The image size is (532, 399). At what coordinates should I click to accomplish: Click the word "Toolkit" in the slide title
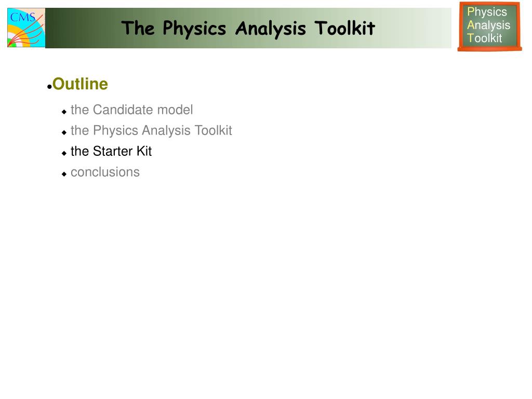344,28
